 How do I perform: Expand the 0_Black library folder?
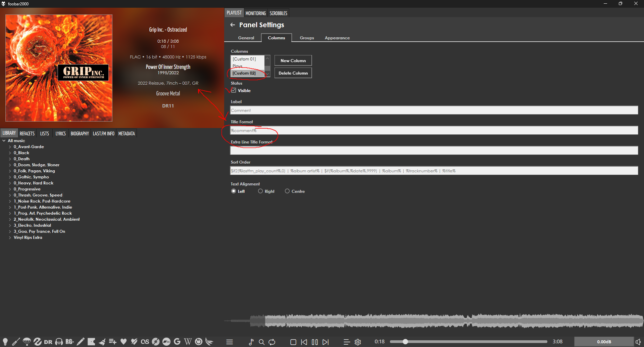point(10,153)
